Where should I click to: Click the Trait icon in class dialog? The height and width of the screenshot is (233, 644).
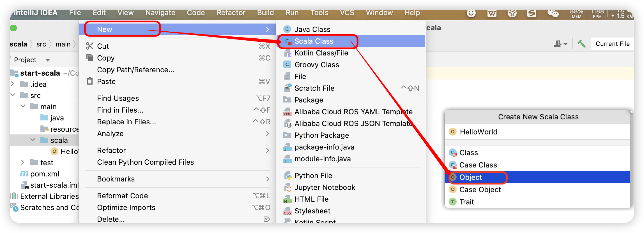click(x=452, y=202)
